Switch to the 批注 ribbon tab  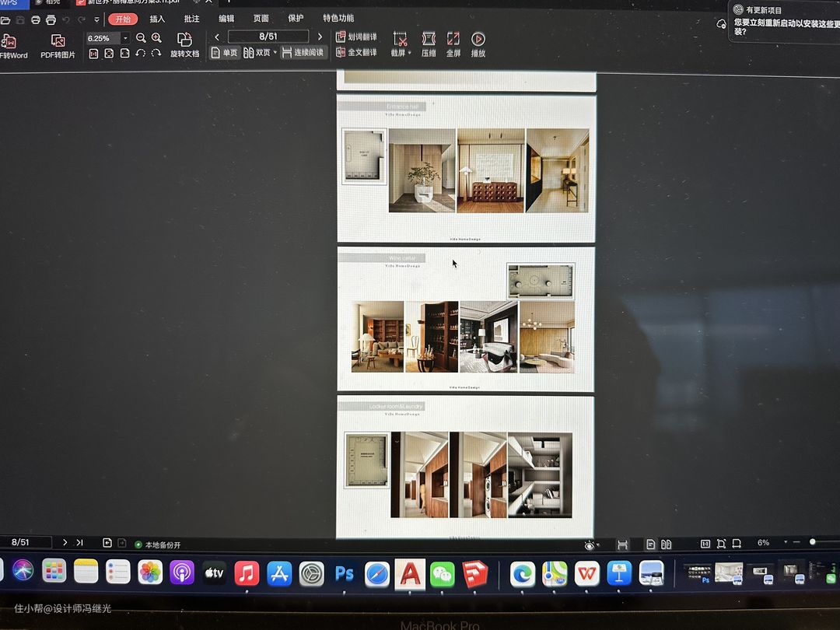click(x=191, y=19)
